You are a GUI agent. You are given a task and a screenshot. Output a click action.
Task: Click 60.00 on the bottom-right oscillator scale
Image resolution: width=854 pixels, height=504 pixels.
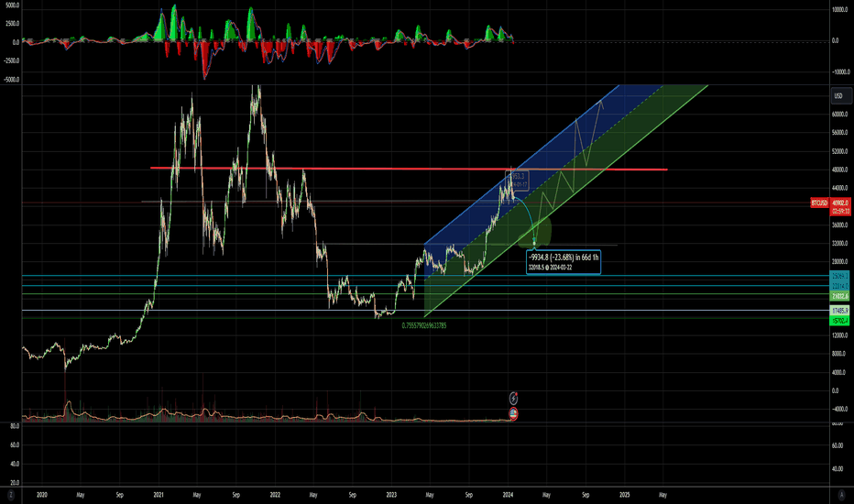(838, 445)
